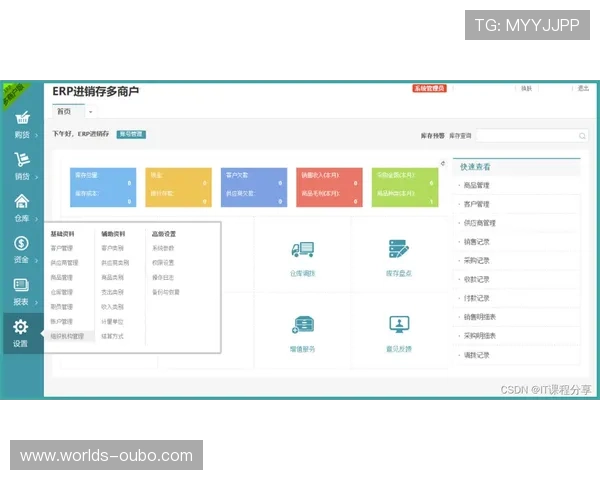Select 商品类别 in the 辅助资料 menu

point(112,277)
